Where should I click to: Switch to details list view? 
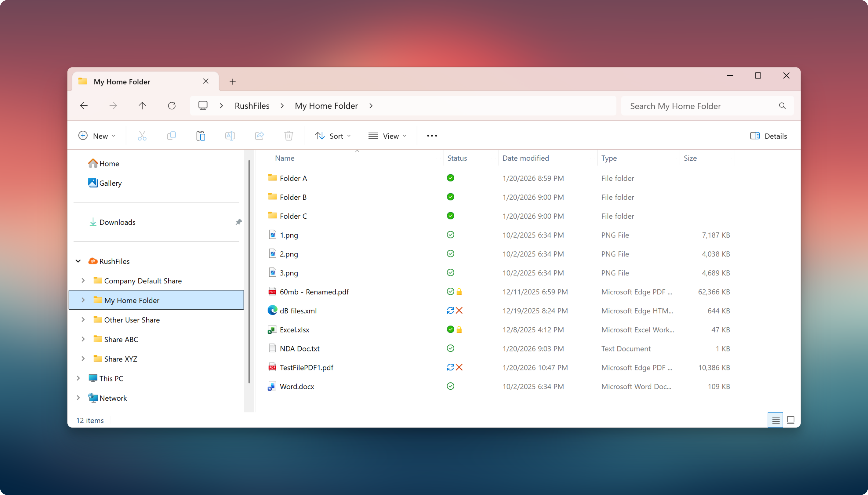point(775,420)
